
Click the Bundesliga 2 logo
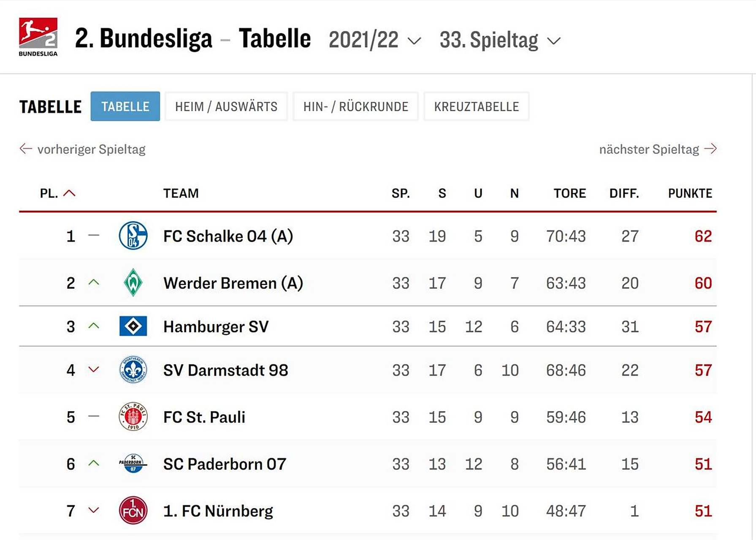(38, 37)
